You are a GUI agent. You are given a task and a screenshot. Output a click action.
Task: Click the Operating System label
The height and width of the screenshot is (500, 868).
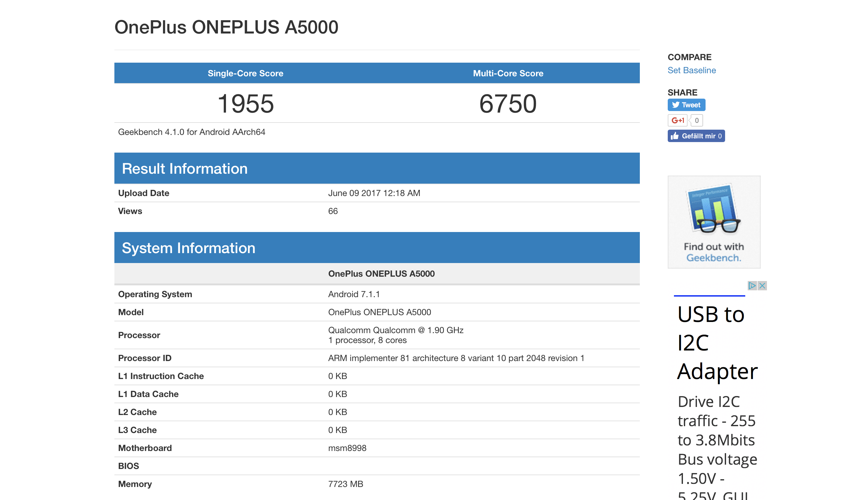pos(155,294)
